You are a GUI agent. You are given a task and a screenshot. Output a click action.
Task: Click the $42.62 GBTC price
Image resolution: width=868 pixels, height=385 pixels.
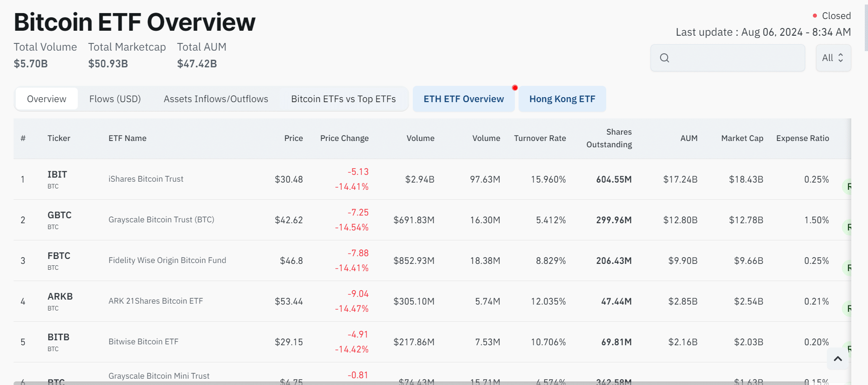288,220
